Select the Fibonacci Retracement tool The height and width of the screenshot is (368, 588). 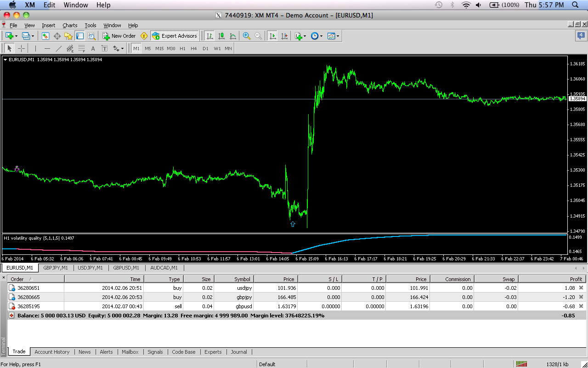81,48
